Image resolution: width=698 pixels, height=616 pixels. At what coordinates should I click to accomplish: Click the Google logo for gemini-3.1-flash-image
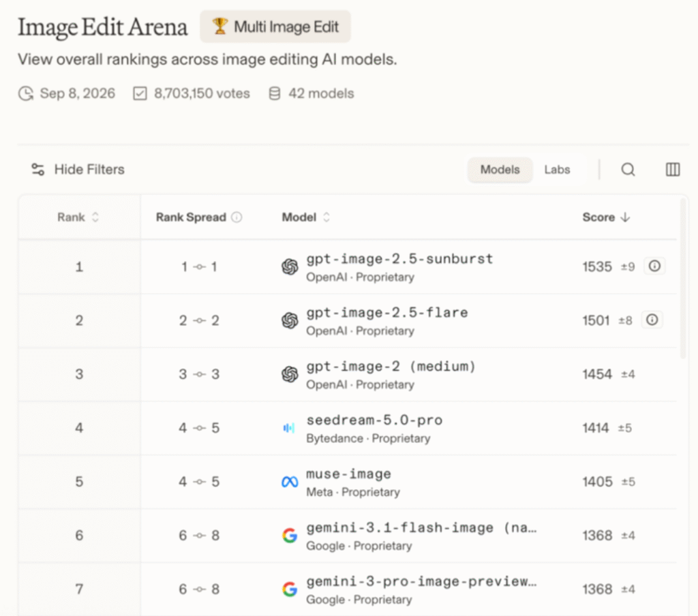pyautogui.click(x=290, y=536)
